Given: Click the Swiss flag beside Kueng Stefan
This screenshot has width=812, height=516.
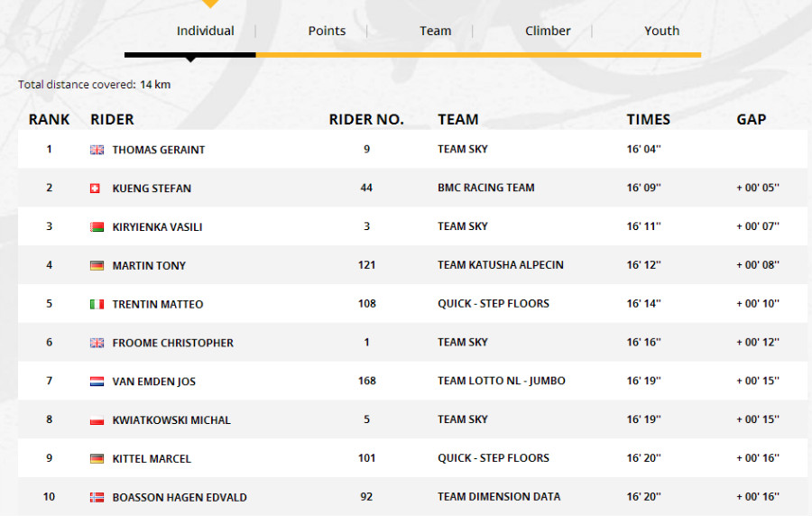Looking at the screenshot, I should pos(95,189).
